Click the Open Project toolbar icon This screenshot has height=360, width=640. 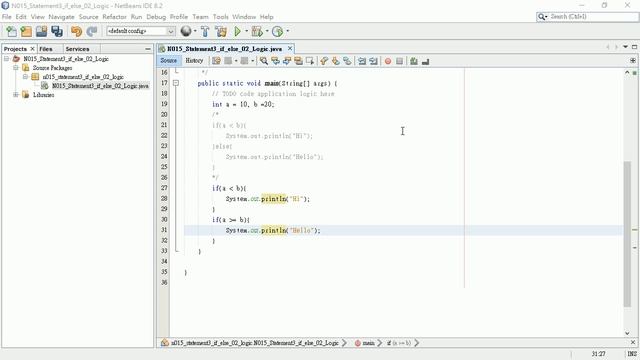41,31
